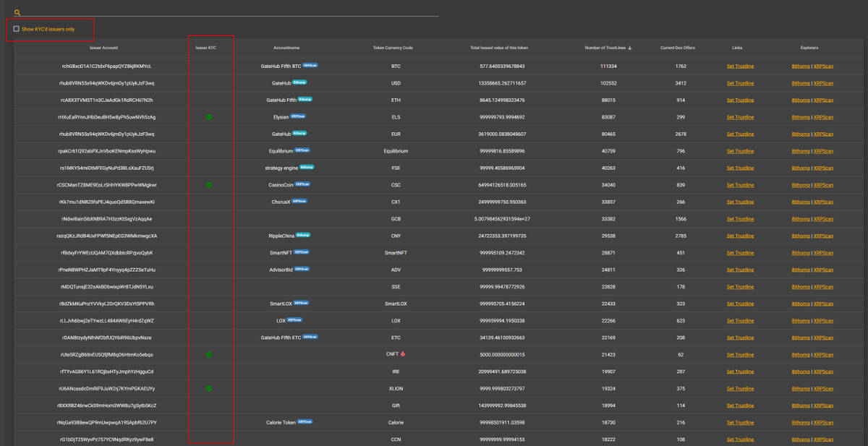
Task: Open the XRPScan explorer link for EUR
Action: tap(823, 134)
